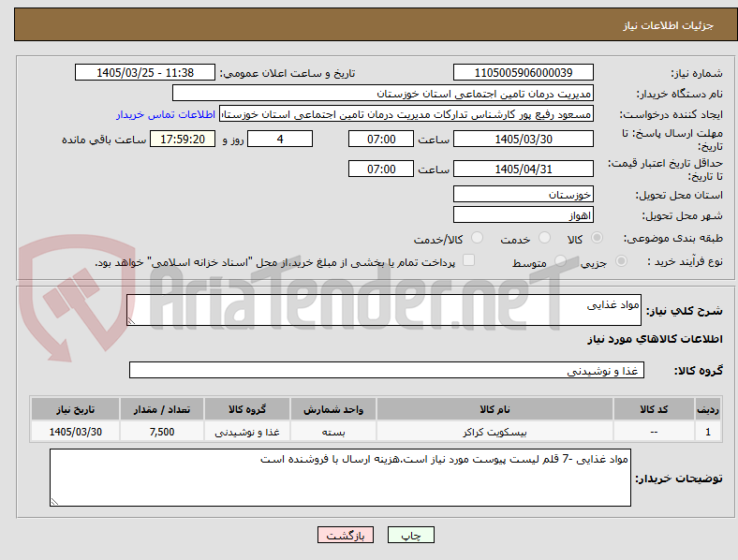Click the response deadline date 1405/03/30 field
738x560 pixels.
[523, 139]
